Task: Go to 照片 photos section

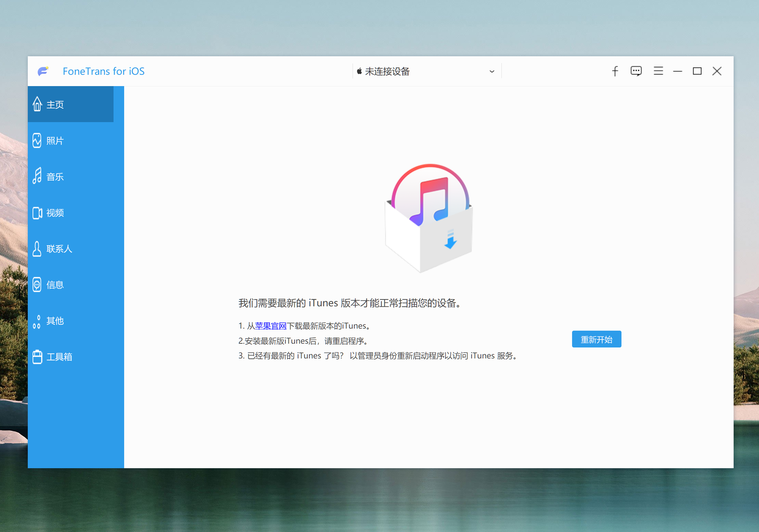Action: coord(71,140)
